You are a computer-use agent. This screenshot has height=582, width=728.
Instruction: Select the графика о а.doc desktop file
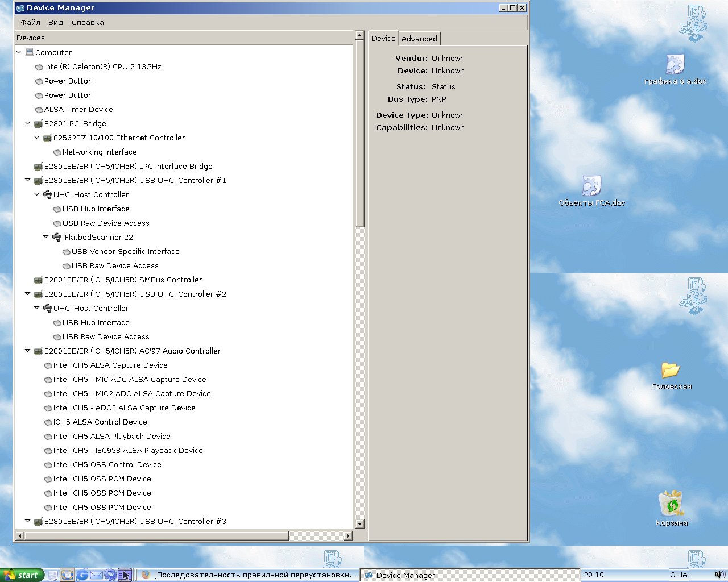[x=675, y=69]
